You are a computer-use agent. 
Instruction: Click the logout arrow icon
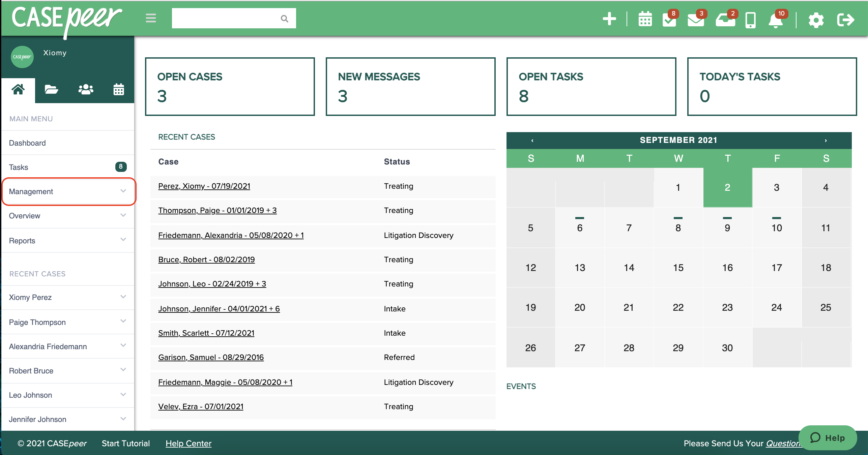click(x=846, y=20)
